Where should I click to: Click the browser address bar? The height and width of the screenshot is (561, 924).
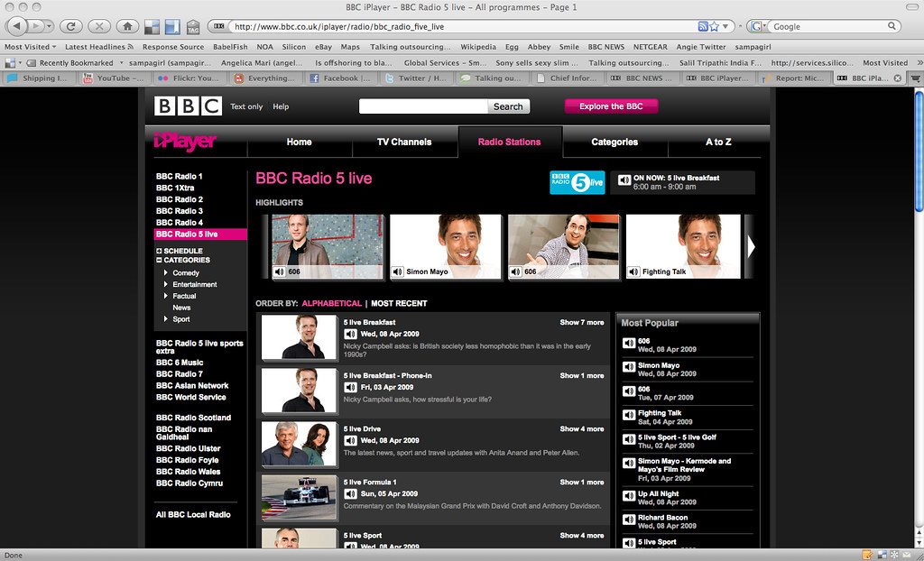click(x=463, y=26)
